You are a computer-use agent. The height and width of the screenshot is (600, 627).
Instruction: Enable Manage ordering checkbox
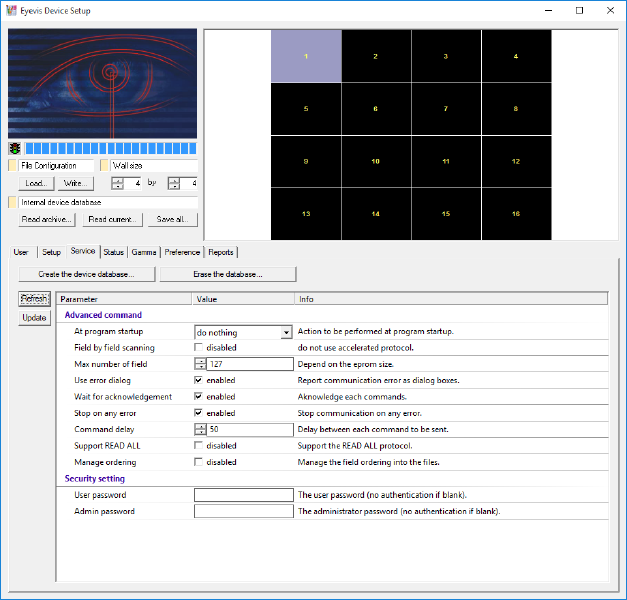(198, 462)
